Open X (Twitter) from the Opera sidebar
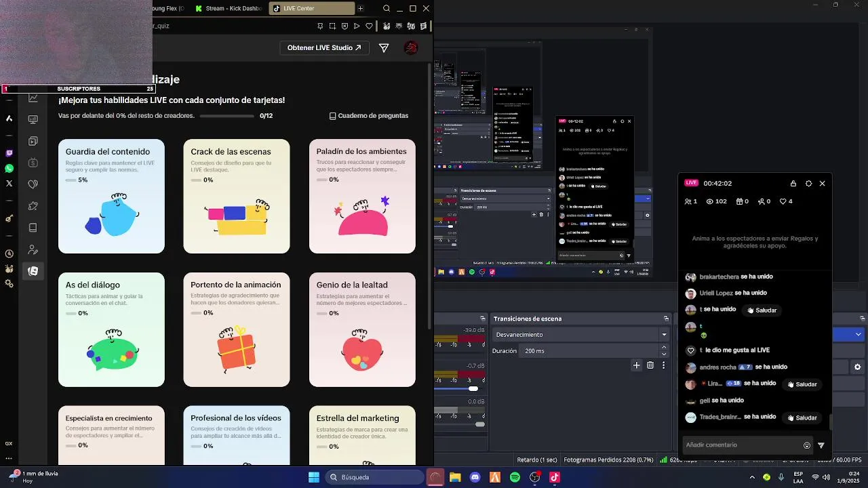 (9, 183)
